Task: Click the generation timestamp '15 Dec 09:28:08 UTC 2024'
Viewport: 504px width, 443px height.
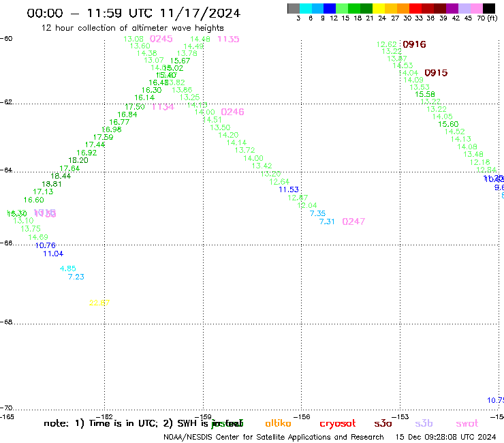Action: (445, 438)
